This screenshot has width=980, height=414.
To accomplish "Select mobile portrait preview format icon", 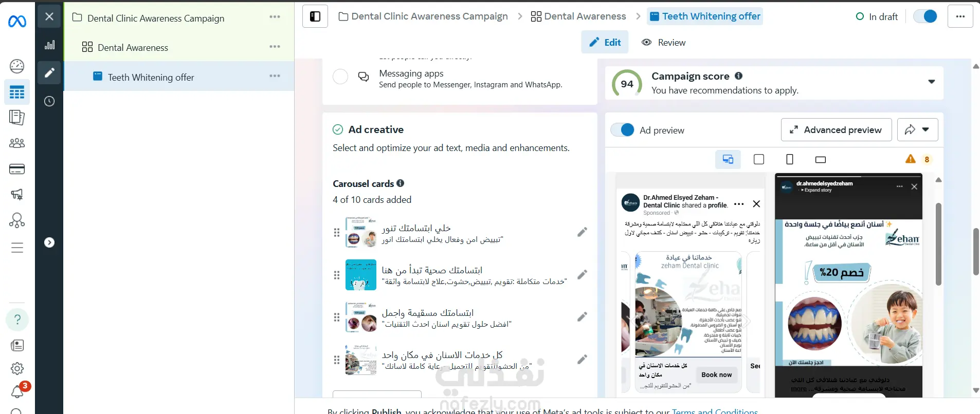I will [790, 159].
